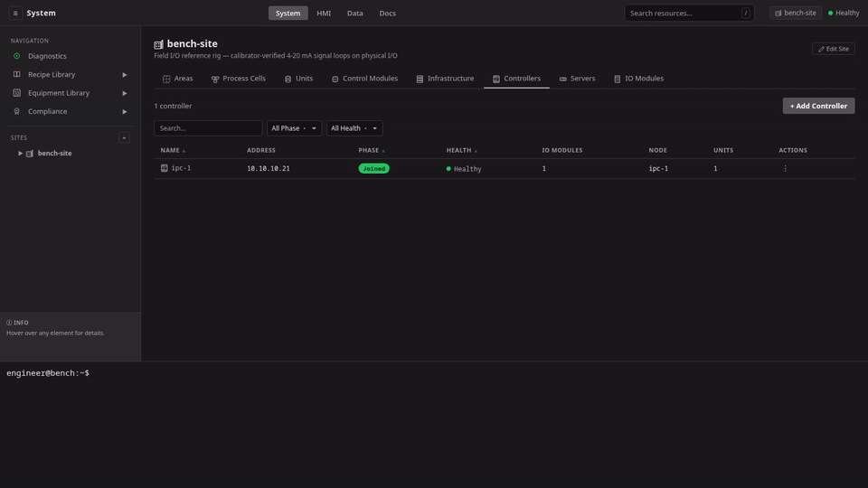
Task: Click the Edit Site button
Action: coord(833,49)
